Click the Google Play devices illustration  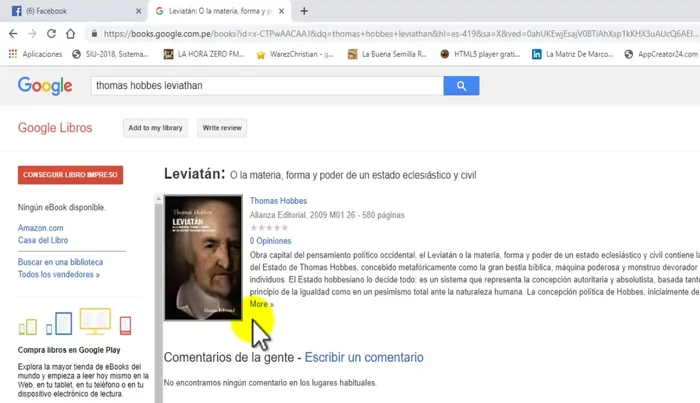75,321
